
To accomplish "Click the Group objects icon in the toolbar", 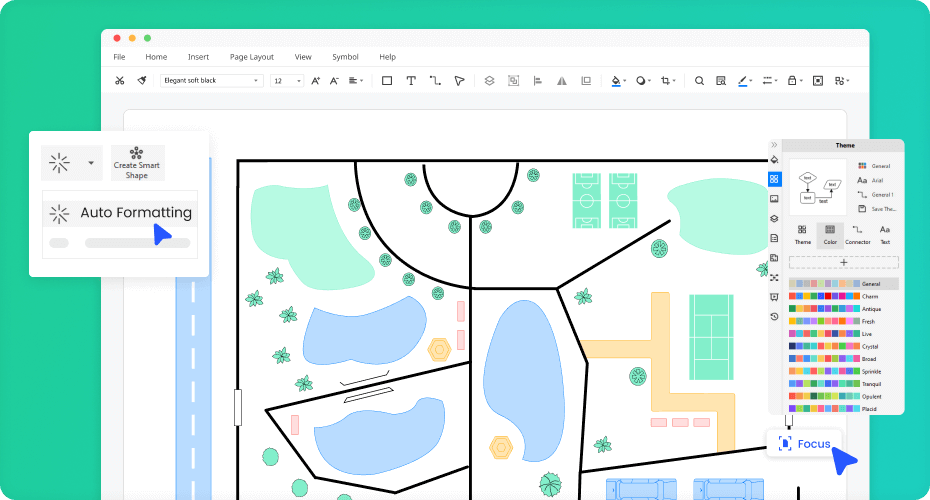I will [514, 81].
